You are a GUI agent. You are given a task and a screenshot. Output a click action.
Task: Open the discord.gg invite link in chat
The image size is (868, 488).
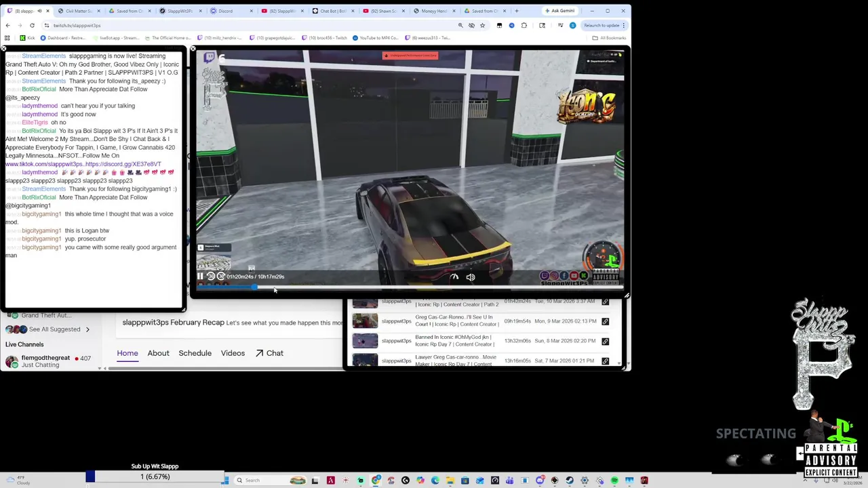(124, 164)
